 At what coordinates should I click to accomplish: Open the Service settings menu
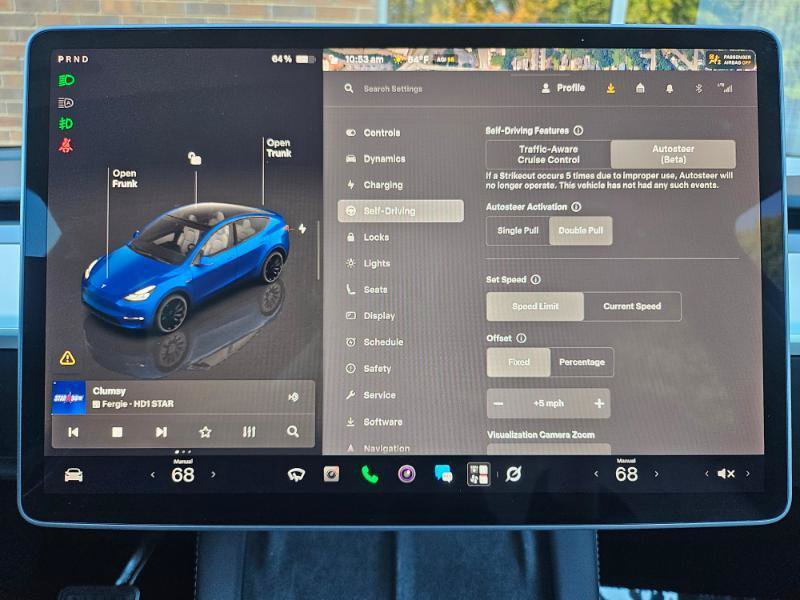(x=370, y=395)
